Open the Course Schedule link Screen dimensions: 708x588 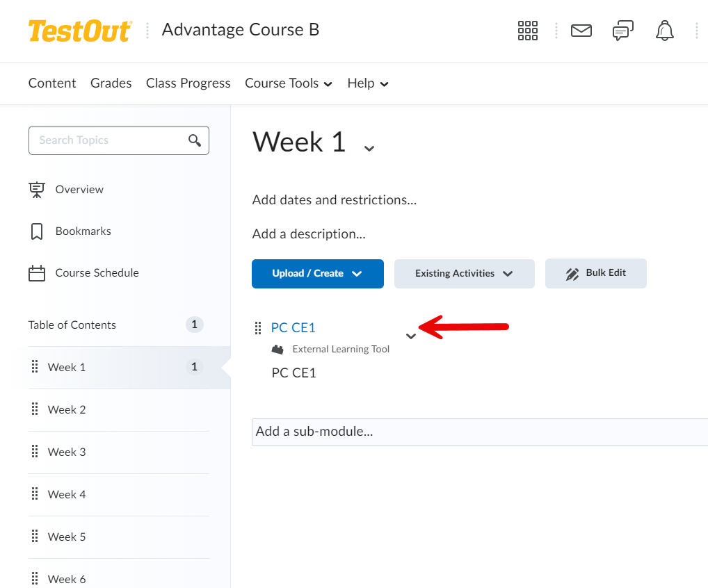pos(97,273)
